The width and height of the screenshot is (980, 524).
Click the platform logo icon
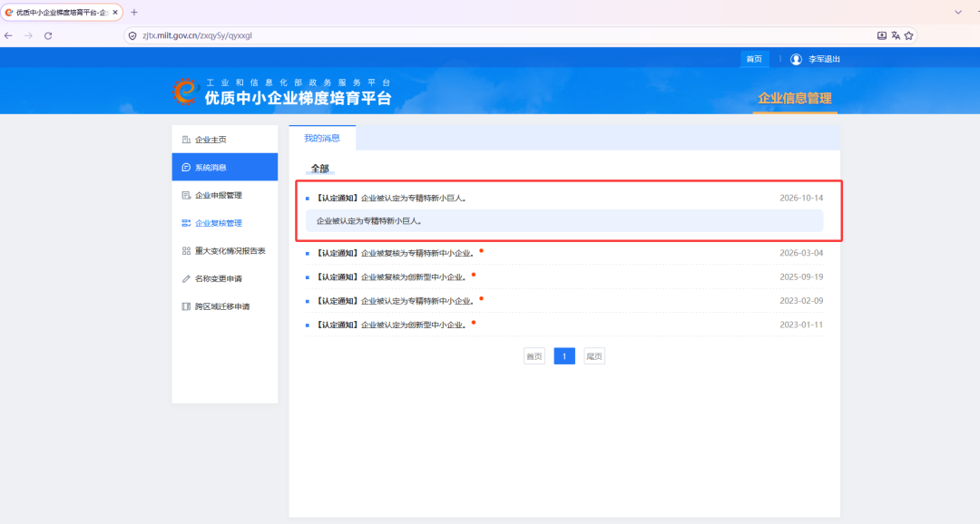[185, 92]
